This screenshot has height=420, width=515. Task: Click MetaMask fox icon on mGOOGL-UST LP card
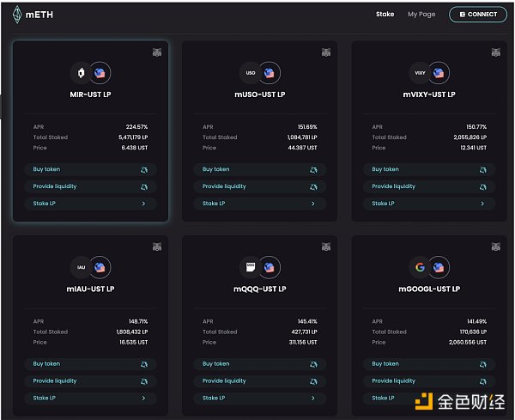tap(495, 247)
